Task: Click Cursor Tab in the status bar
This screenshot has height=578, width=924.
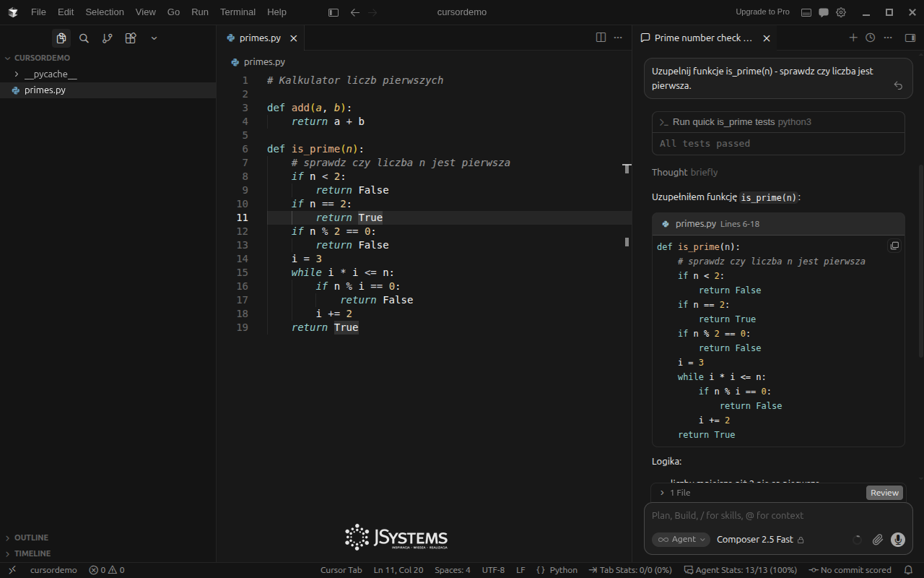Action: pos(341,570)
